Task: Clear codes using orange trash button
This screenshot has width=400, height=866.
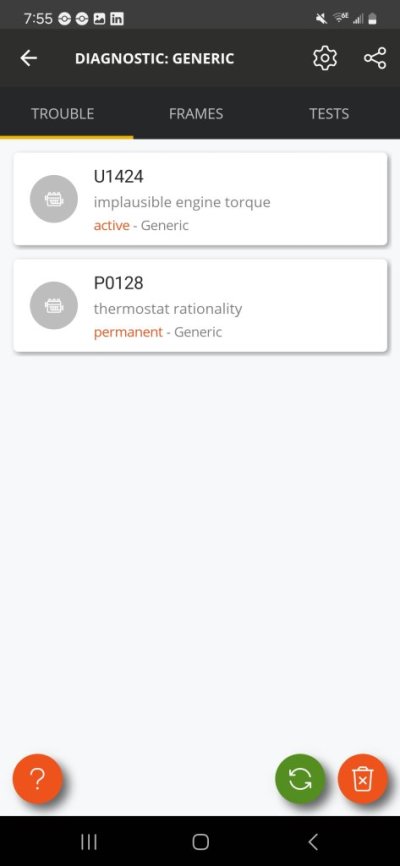Action: 362,779
